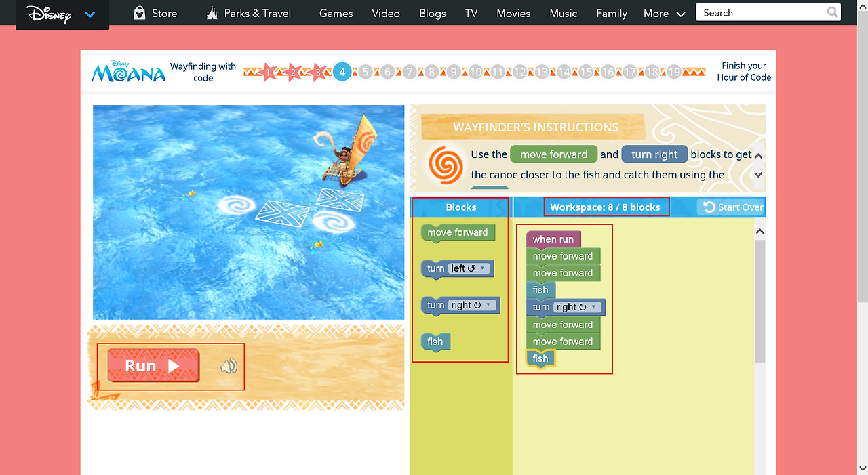Jump to level 6 bubble
The width and height of the screenshot is (868, 475).
pyautogui.click(x=387, y=72)
